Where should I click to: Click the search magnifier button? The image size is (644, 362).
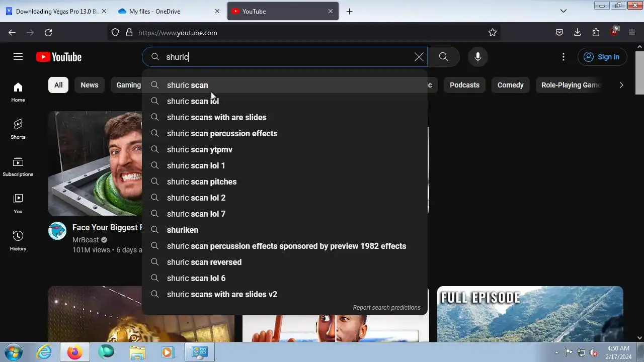tap(443, 57)
